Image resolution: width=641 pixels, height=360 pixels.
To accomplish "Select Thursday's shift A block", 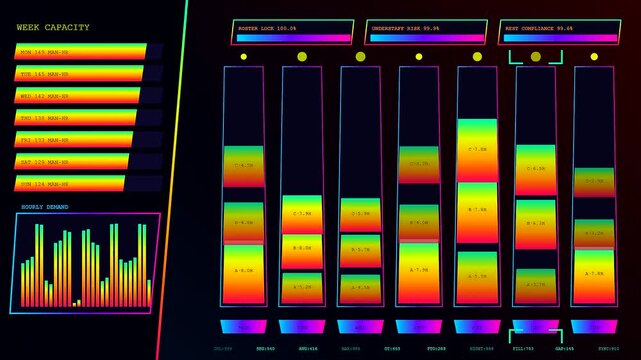I will pos(419,273).
